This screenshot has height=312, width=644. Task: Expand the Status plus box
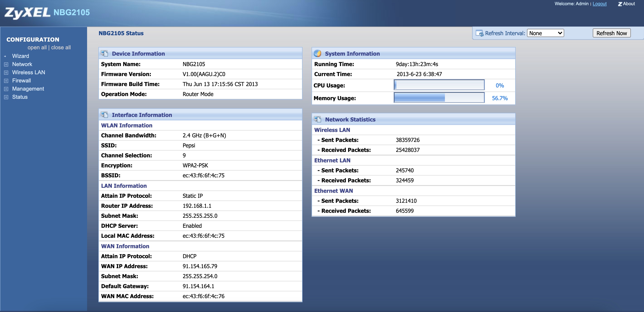click(6, 97)
